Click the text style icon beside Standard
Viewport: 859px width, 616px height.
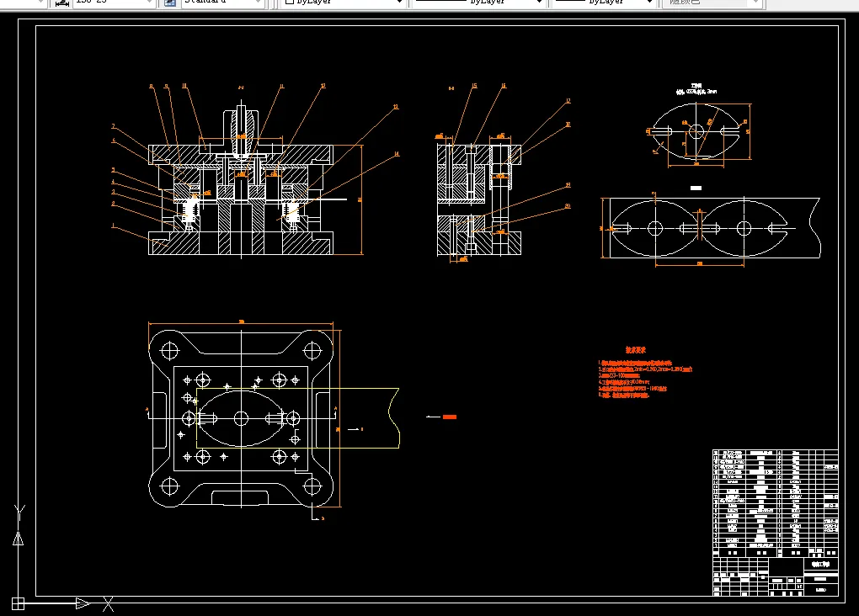[x=170, y=3]
